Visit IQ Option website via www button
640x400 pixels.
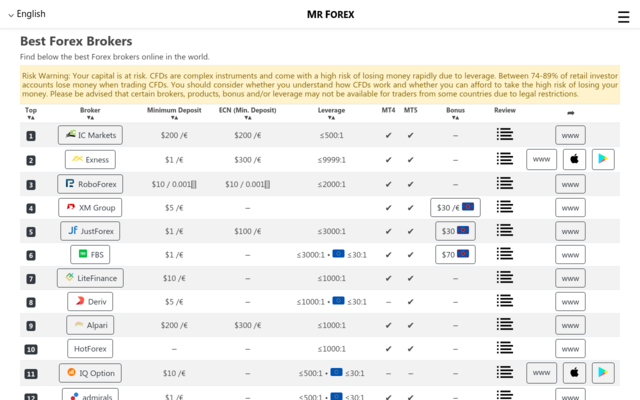click(541, 373)
